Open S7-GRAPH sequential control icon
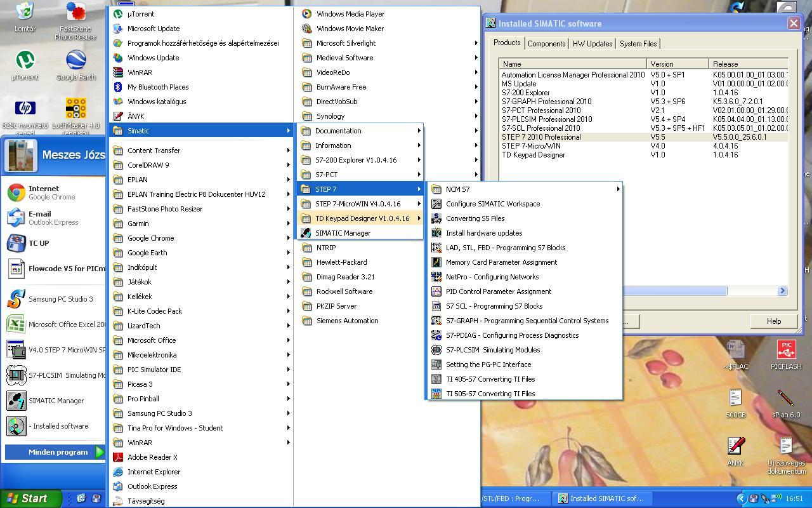 pos(436,321)
